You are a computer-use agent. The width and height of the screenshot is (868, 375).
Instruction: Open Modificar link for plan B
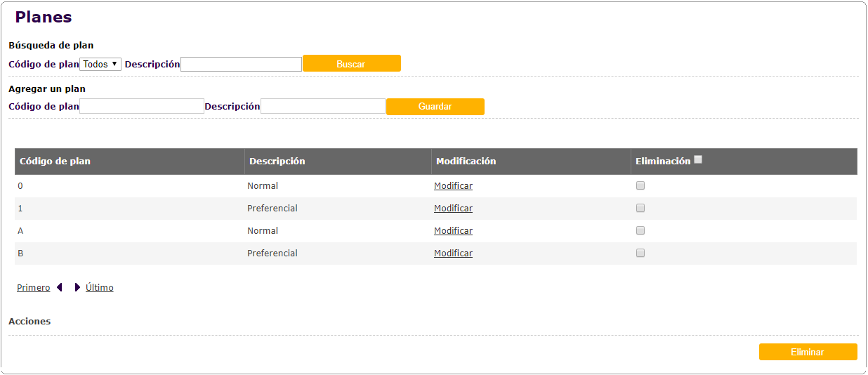pos(453,254)
